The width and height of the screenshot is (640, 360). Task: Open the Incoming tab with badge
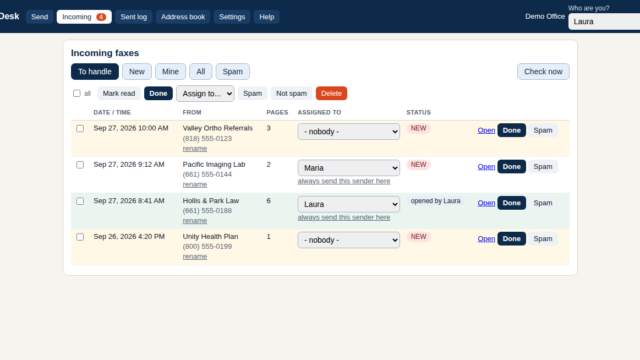[x=84, y=17]
